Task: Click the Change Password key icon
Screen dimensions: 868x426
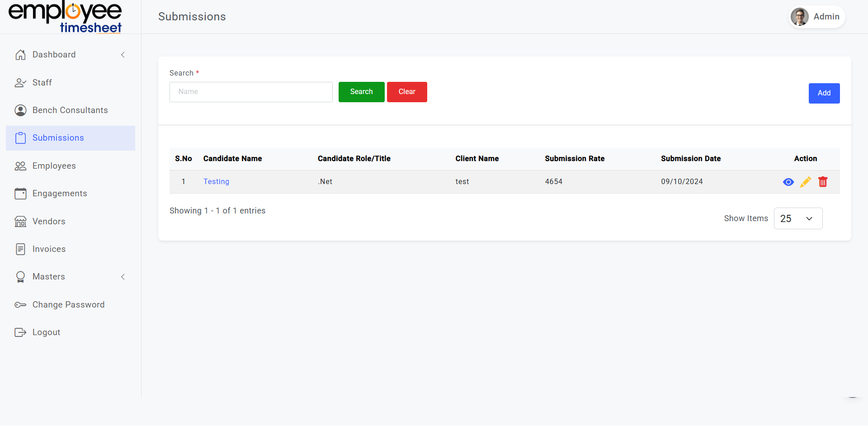Action: 20,305
